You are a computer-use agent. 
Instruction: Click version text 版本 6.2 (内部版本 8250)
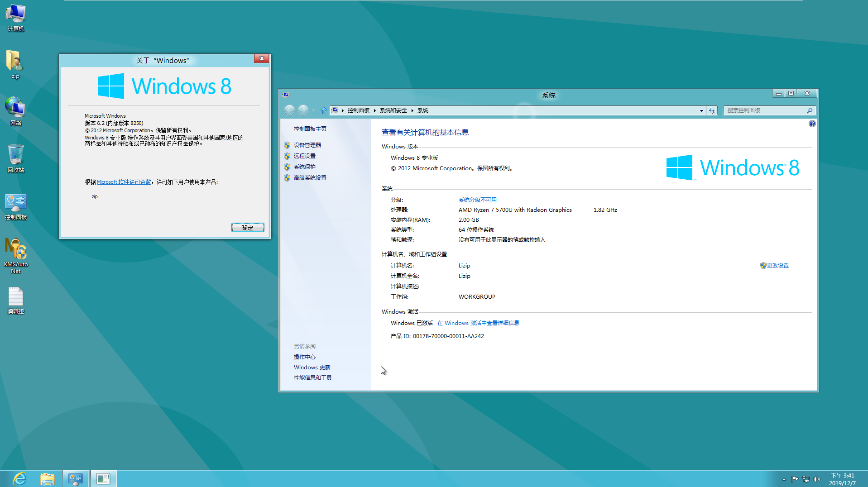pyautogui.click(x=114, y=123)
